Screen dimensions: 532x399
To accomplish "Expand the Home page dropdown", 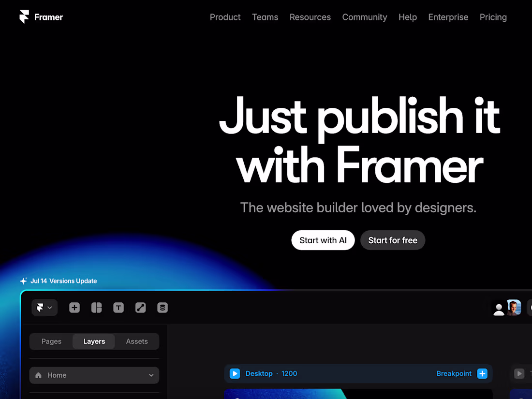I will tap(151, 375).
